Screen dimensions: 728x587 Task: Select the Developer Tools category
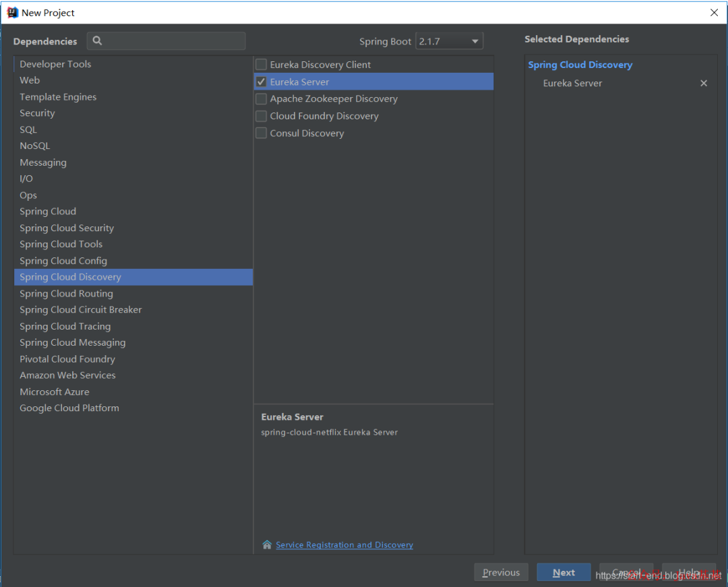coord(133,64)
